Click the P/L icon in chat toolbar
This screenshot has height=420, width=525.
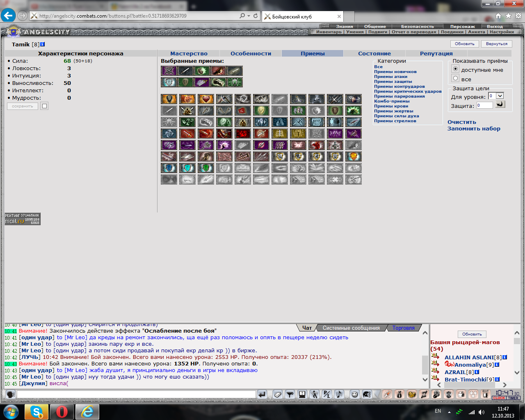pyautogui.click(x=327, y=395)
